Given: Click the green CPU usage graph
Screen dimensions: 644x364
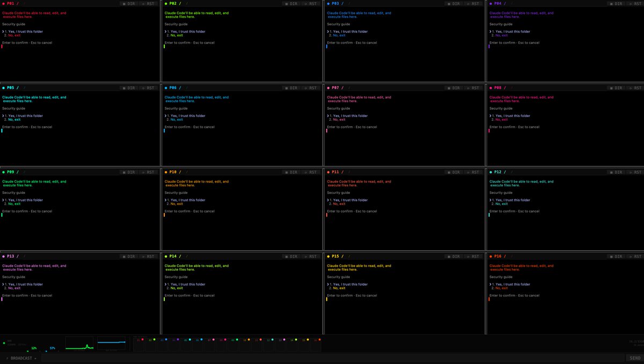Looking at the screenshot, I should tap(79, 344).
